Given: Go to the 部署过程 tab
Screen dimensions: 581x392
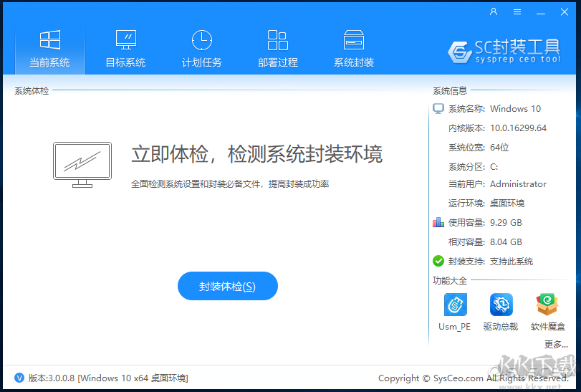Looking at the screenshot, I should pos(277,49).
